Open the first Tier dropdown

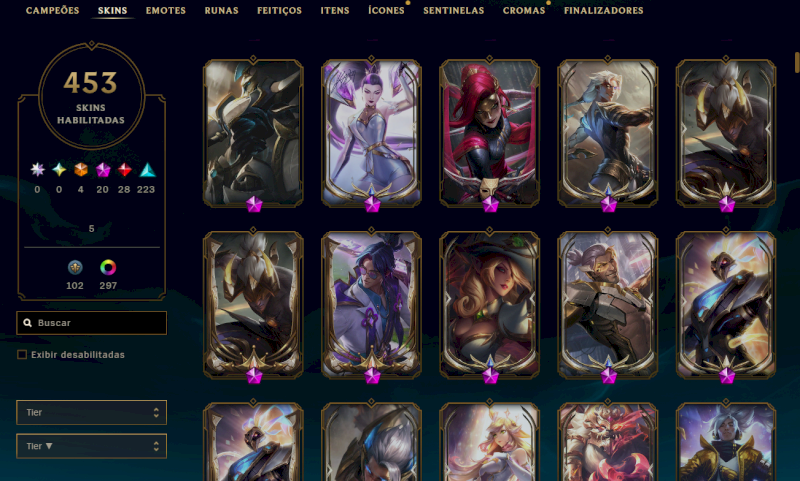point(91,412)
